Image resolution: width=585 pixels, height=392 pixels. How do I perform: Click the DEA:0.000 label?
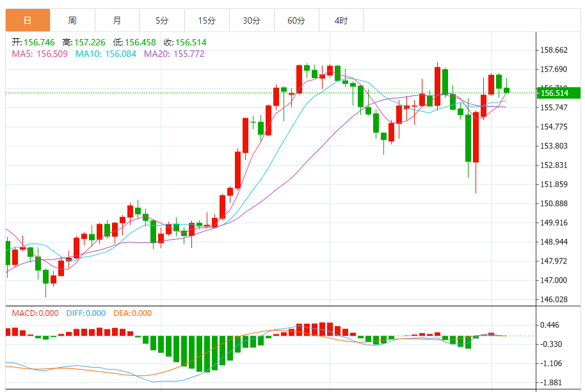132,313
